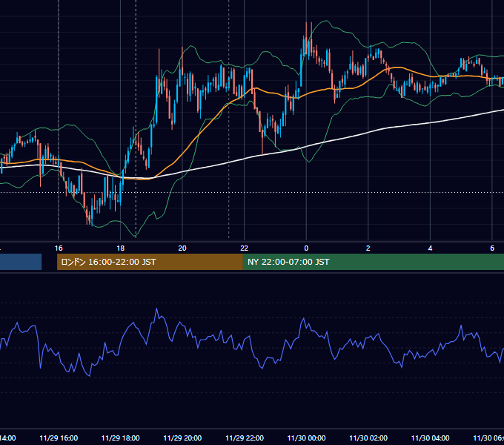Viewport: 504px width, 445px height.
Task: Click the ロンドン 16:00-22:00 JST session bar
Action: pos(150,262)
